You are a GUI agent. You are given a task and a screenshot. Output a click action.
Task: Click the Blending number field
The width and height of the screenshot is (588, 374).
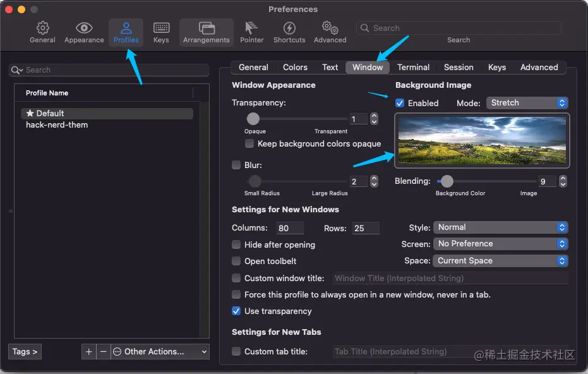(547, 181)
